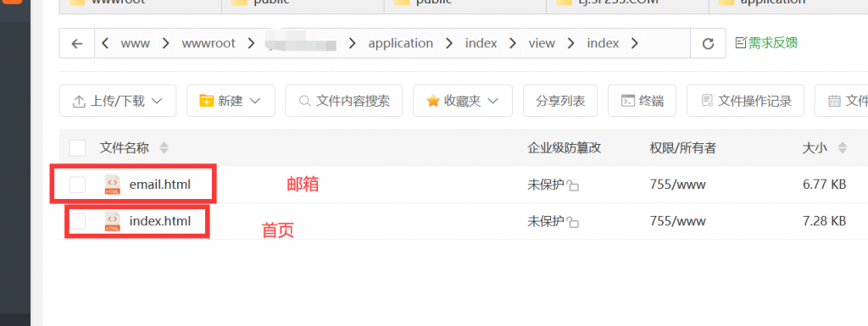Click 755/www permission for email.html
This screenshot has height=326, width=868.
[677, 185]
